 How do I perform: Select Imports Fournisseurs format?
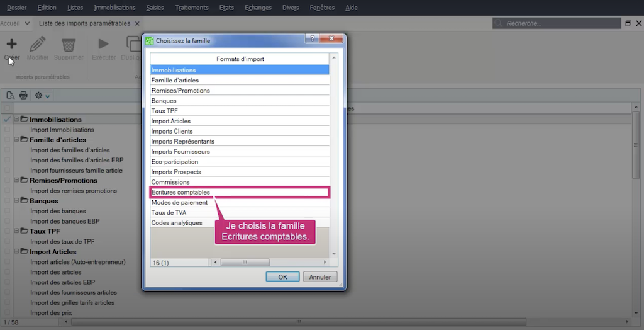pyautogui.click(x=240, y=151)
